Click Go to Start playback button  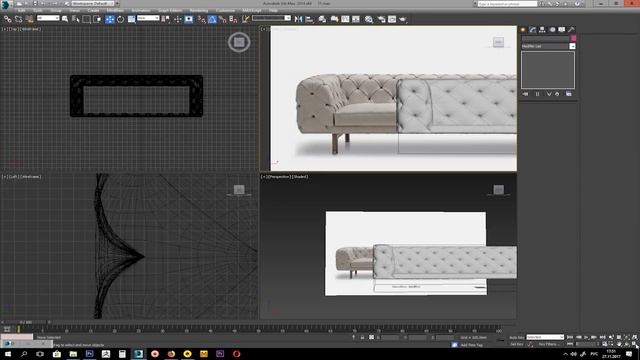click(x=570, y=337)
